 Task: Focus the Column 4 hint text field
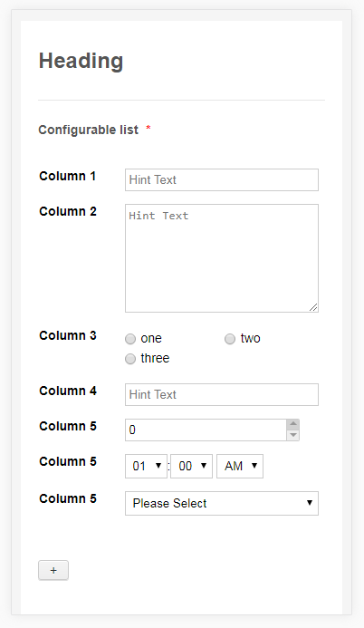[x=222, y=394]
